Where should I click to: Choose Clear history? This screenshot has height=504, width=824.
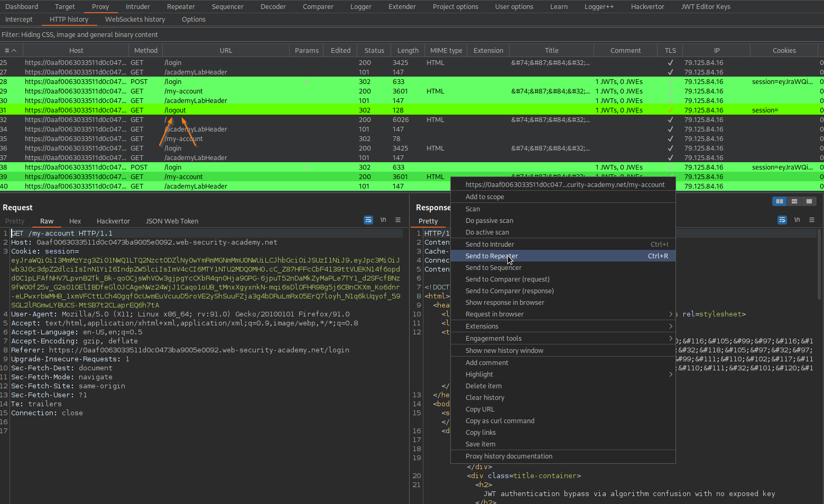[x=563, y=398]
